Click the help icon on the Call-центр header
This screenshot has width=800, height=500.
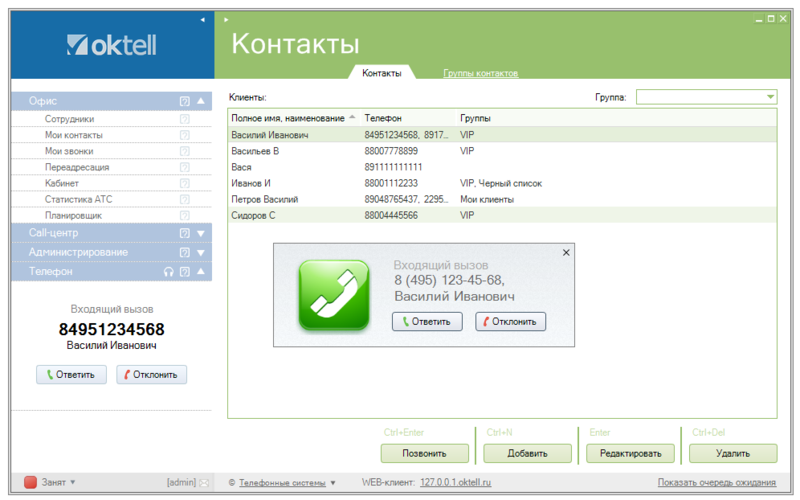pyautogui.click(x=184, y=233)
